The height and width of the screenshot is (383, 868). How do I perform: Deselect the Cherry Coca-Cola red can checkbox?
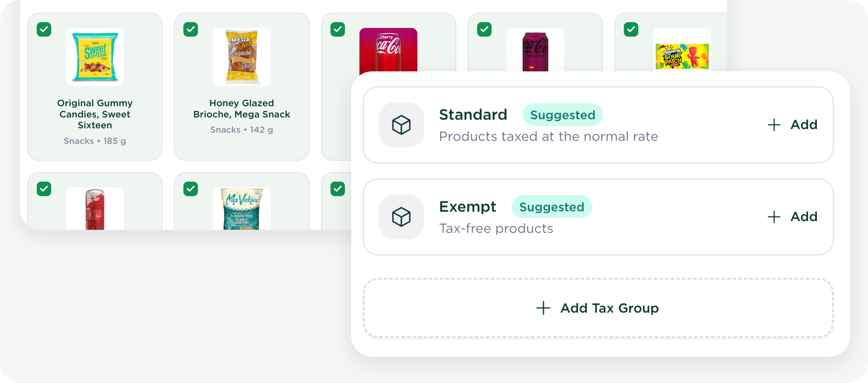[x=338, y=29]
